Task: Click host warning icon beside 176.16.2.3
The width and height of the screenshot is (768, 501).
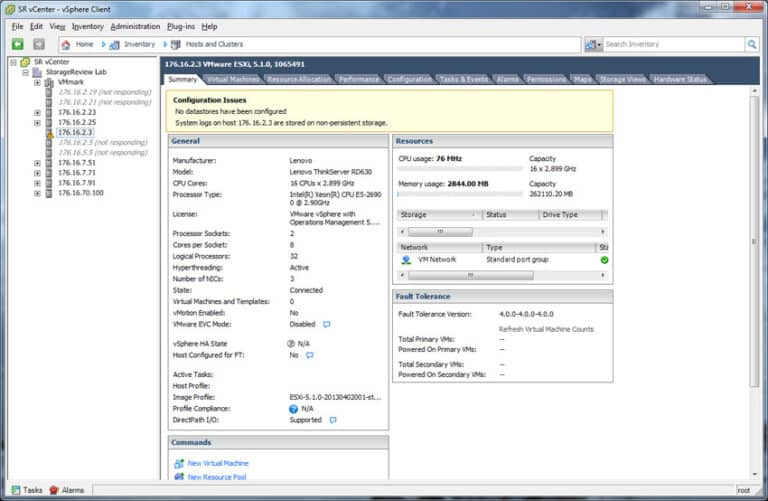Action: [49, 133]
